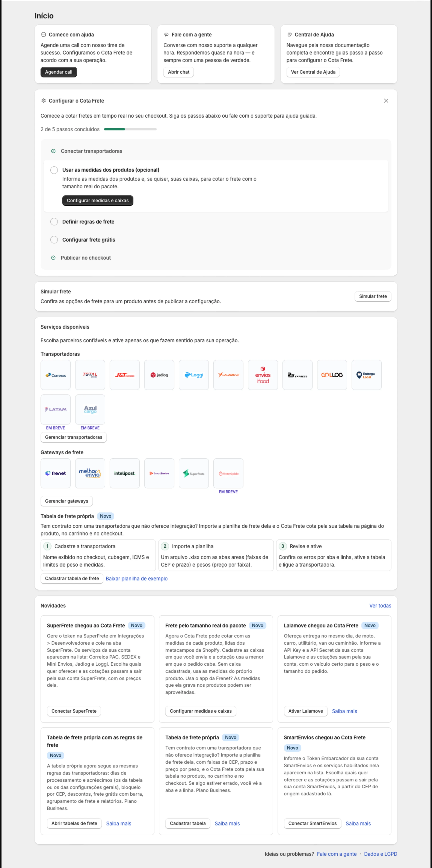
Task: Click step 2 Importe a planilha card
Action: [x=216, y=555]
